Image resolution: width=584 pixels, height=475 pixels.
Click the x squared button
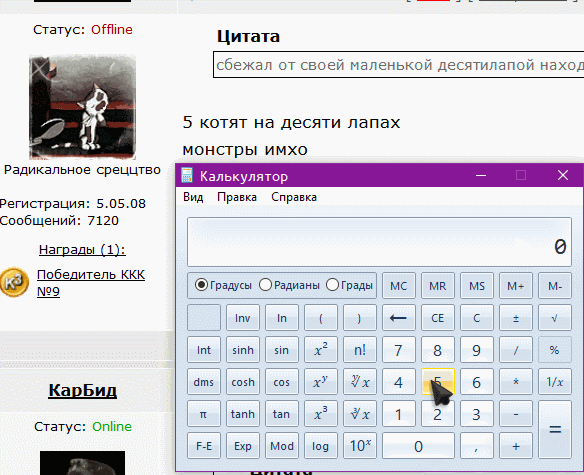[321, 350]
